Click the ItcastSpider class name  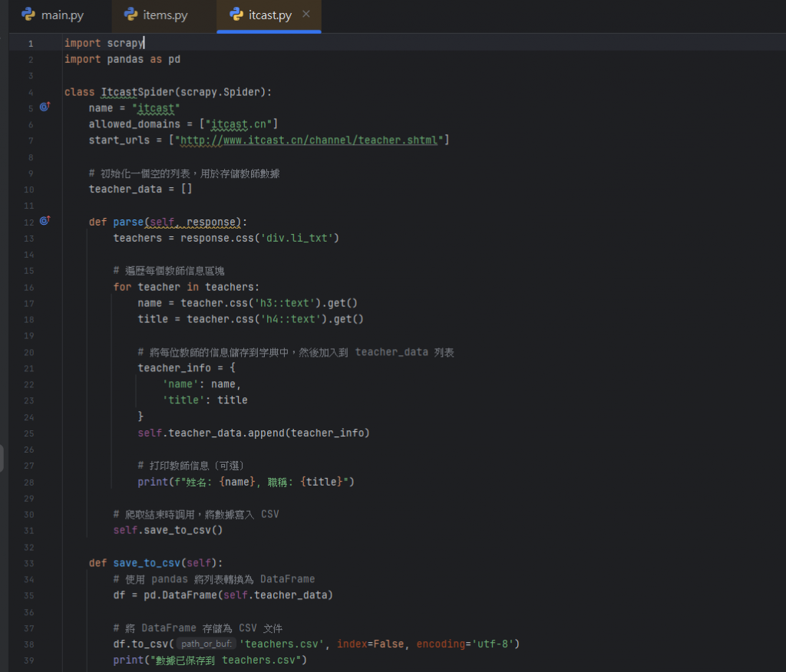coord(137,92)
